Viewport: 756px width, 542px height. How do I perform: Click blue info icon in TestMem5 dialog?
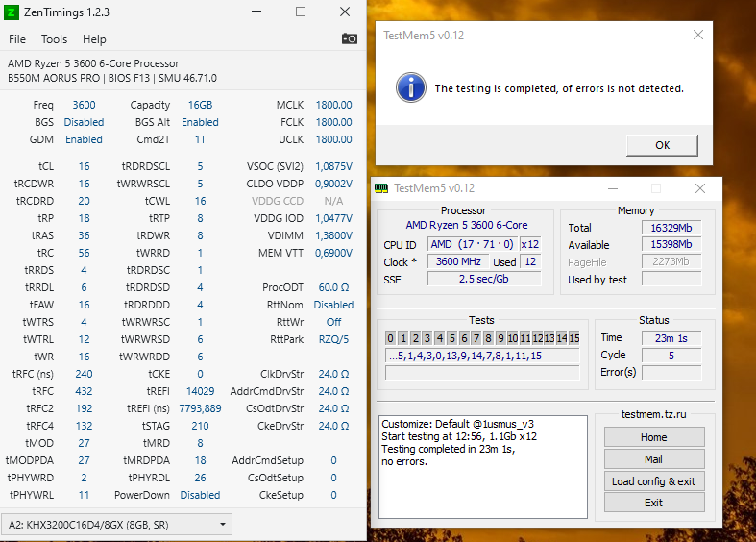[411, 87]
